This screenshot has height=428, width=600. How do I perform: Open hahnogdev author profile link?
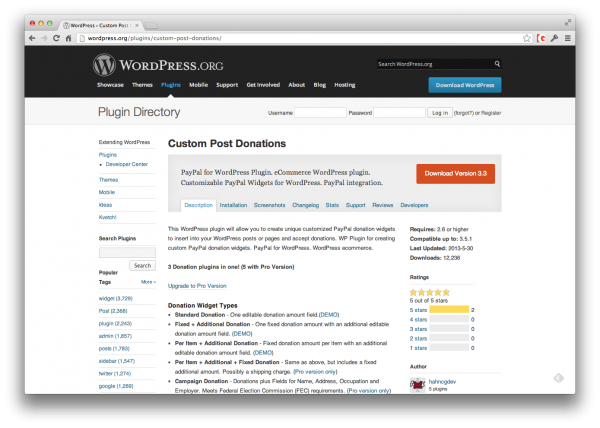[442, 382]
